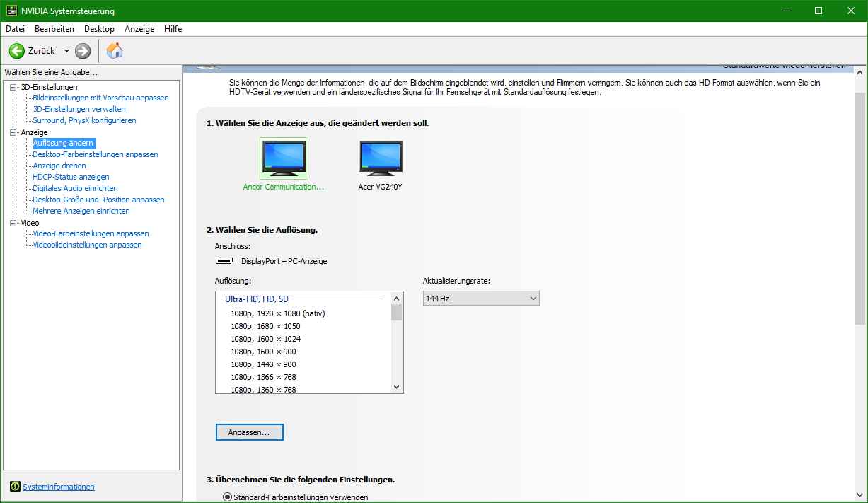Open Videobildeinstellungen anpassen
Screen dimensions: 868x503
coord(87,245)
